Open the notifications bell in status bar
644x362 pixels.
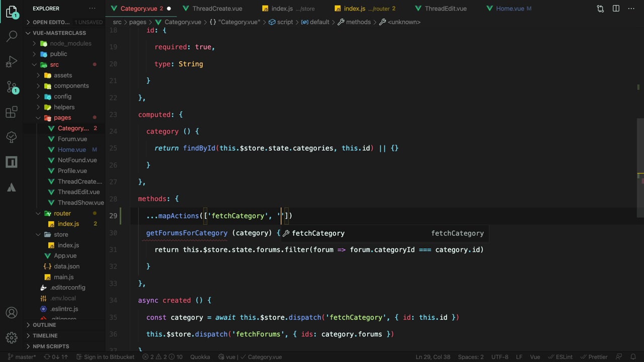tap(633, 357)
